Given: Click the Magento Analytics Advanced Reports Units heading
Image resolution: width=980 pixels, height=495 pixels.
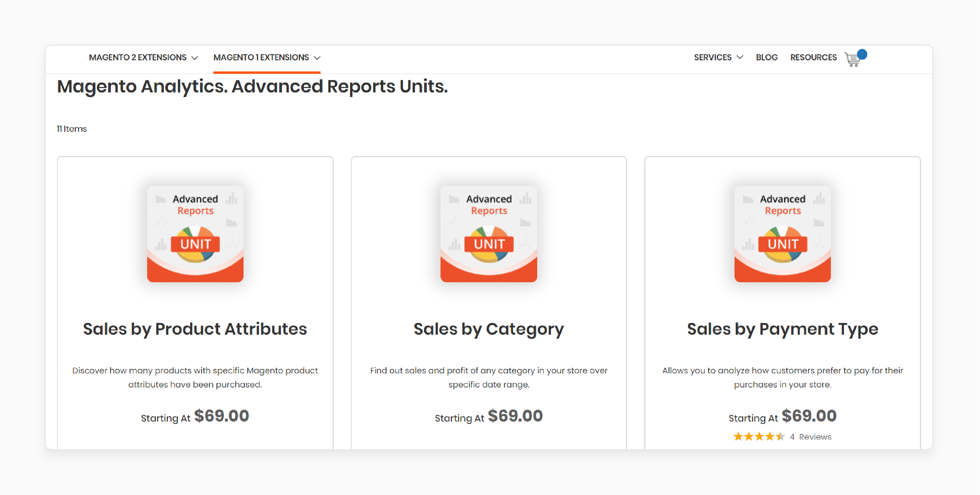Looking at the screenshot, I should [252, 87].
